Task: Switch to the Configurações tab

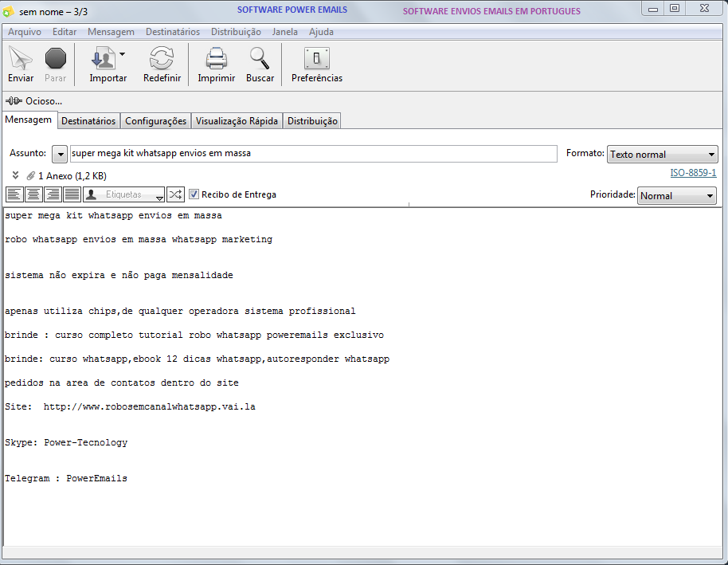Action: (155, 121)
